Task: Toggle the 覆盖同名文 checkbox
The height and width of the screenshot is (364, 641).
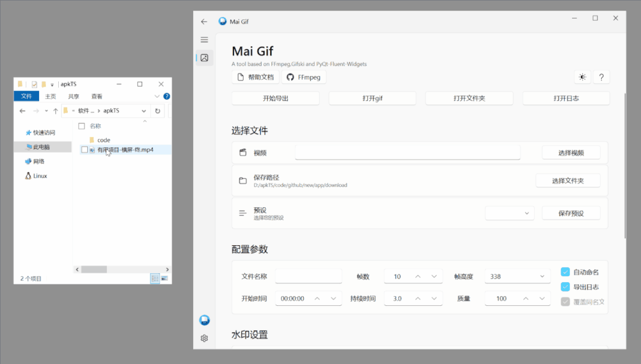Action: click(566, 302)
